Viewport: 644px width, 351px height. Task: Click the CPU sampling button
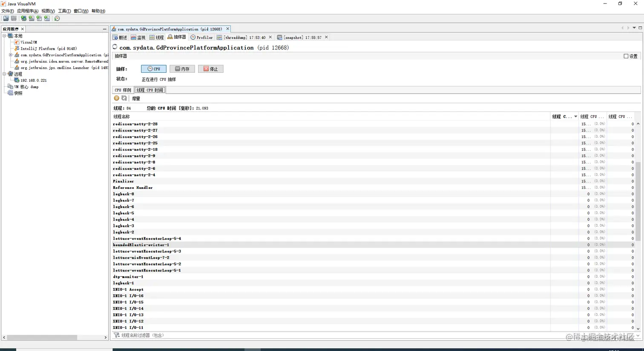pos(154,69)
